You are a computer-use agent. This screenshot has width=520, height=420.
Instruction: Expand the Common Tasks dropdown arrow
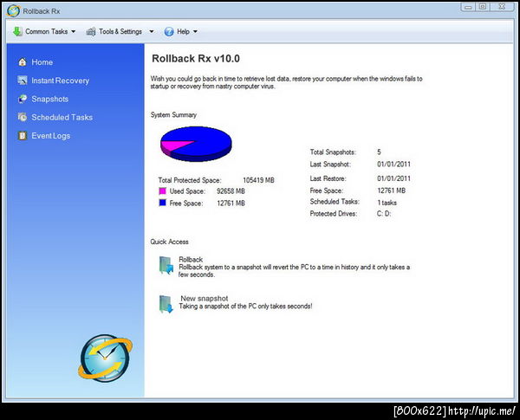point(74,31)
